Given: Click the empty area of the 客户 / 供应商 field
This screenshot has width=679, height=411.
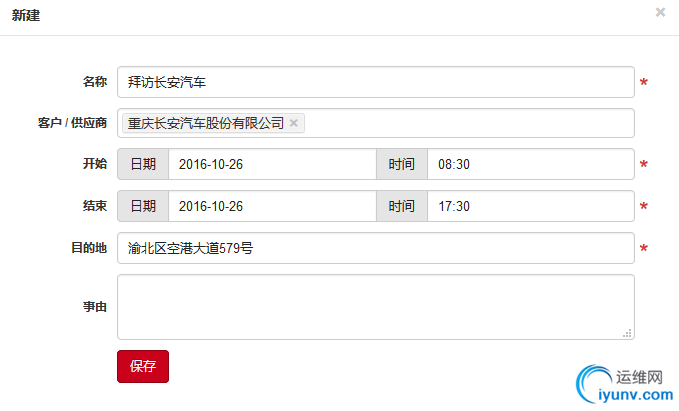Looking at the screenshot, I should pos(470,123).
